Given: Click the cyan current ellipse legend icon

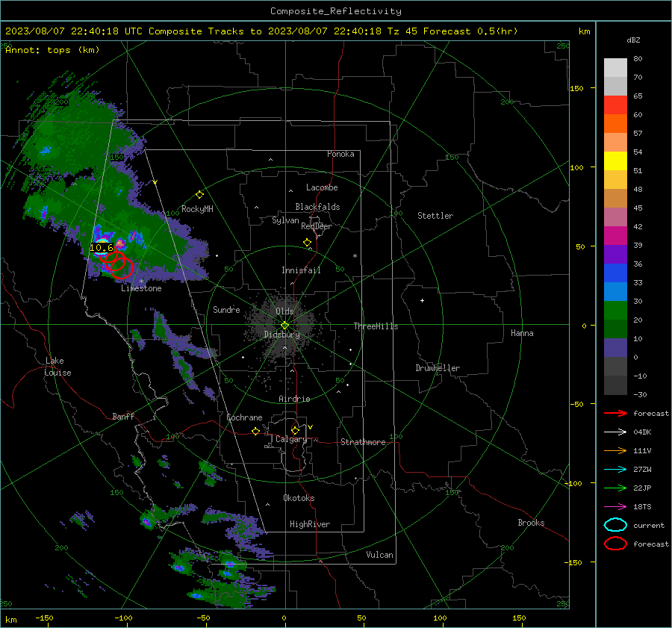Looking at the screenshot, I should (x=615, y=525).
